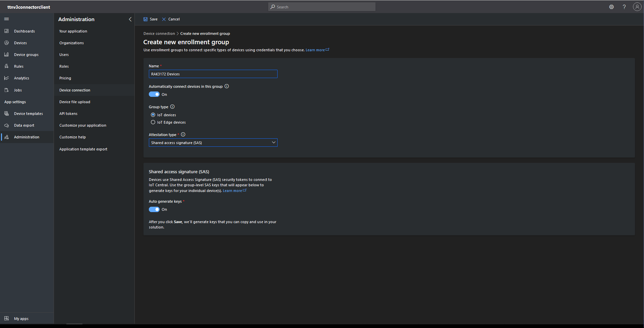This screenshot has height=328, width=644.
Task: Click the Analytics chart icon in sidebar
Action: click(x=6, y=78)
